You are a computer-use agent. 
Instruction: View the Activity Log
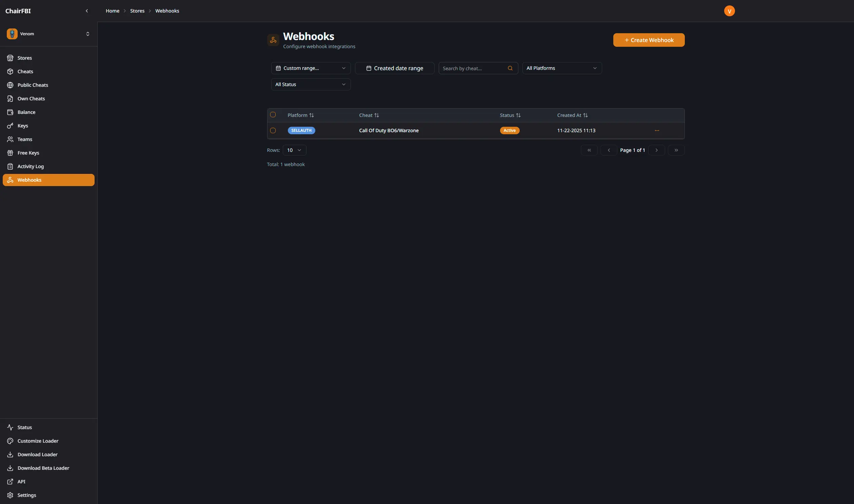coord(31,166)
